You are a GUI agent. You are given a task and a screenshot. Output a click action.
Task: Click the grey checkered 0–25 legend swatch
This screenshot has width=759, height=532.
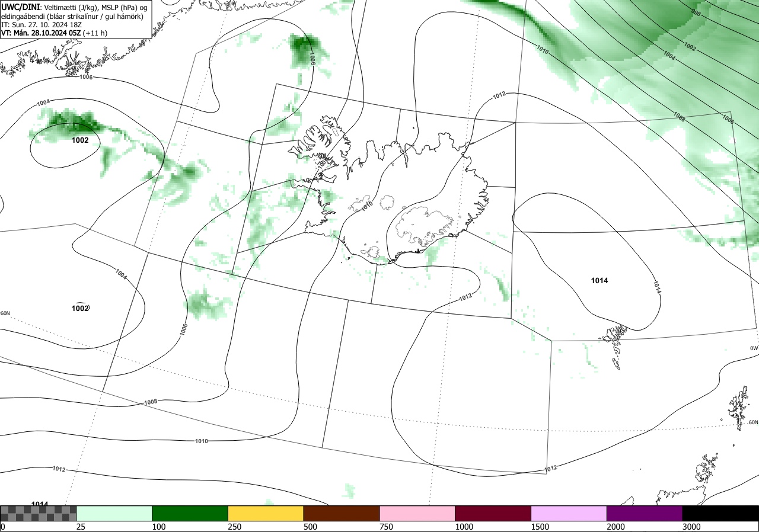click(x=39, y=513)
